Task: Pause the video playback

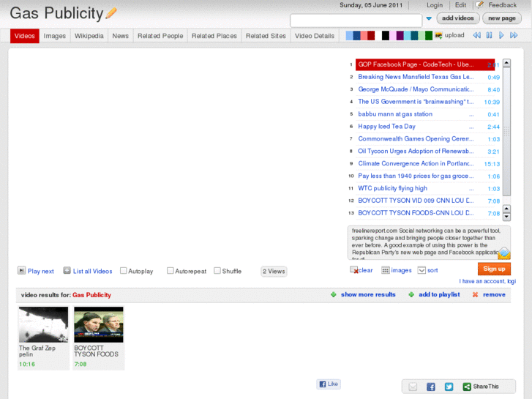Action: [489, 35]
